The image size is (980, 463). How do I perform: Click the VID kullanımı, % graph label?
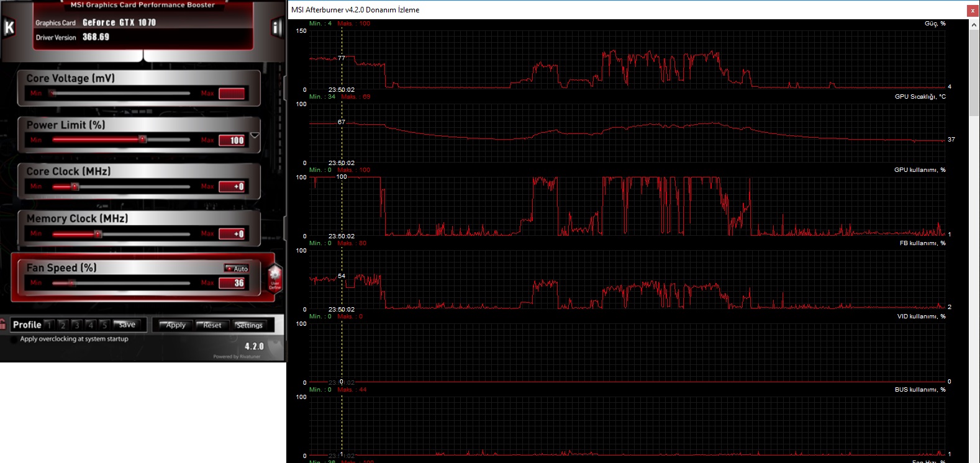pyautogui.click(x=922, y=317)
